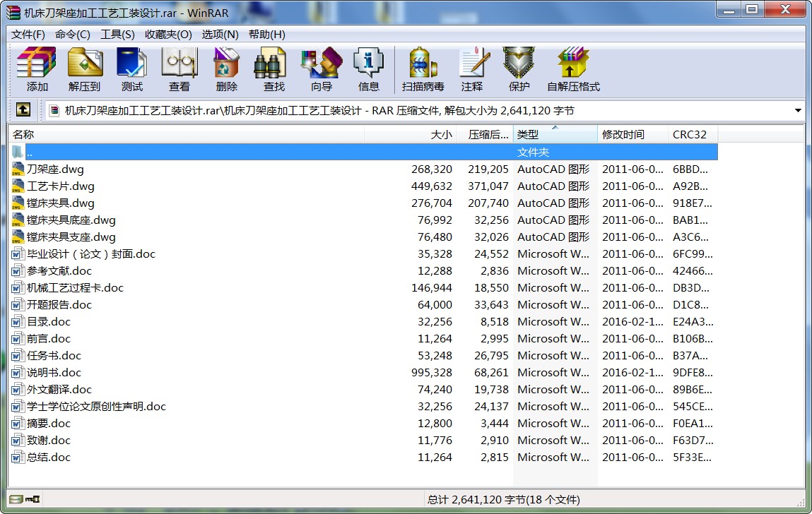Open the 查看 (View) toolbar icon
The height and width of the screenshot is (514, 812).
180,63
